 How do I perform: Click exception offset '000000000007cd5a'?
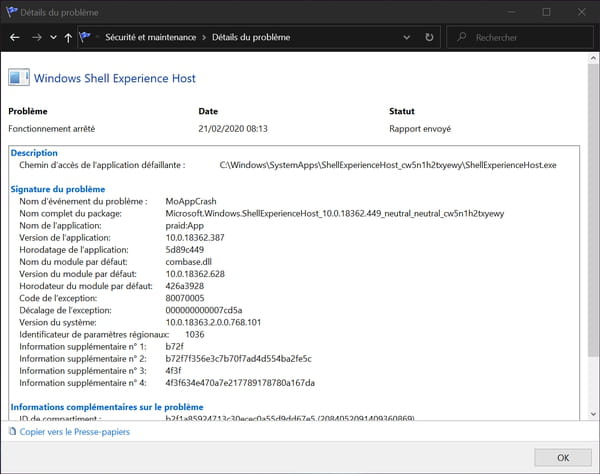coord(204,310)
